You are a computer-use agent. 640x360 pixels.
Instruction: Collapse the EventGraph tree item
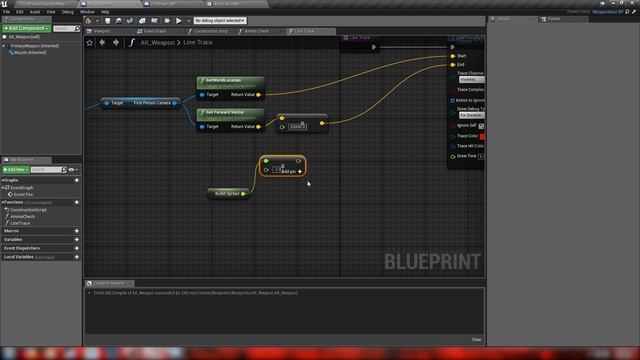4,188
